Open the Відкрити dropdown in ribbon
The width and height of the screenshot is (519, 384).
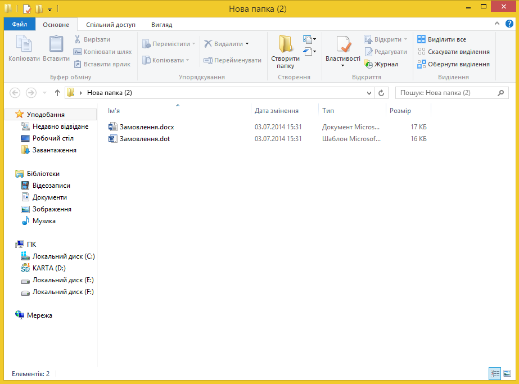point(386,39)
